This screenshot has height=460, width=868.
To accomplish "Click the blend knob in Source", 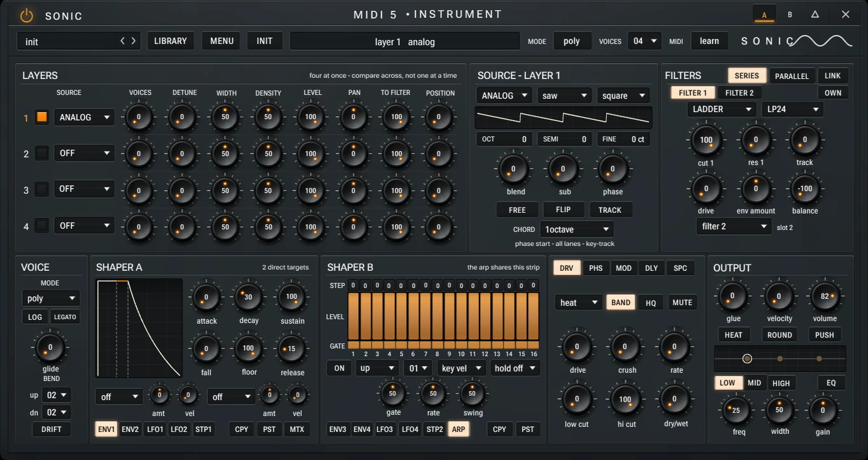I will point(513,169).
